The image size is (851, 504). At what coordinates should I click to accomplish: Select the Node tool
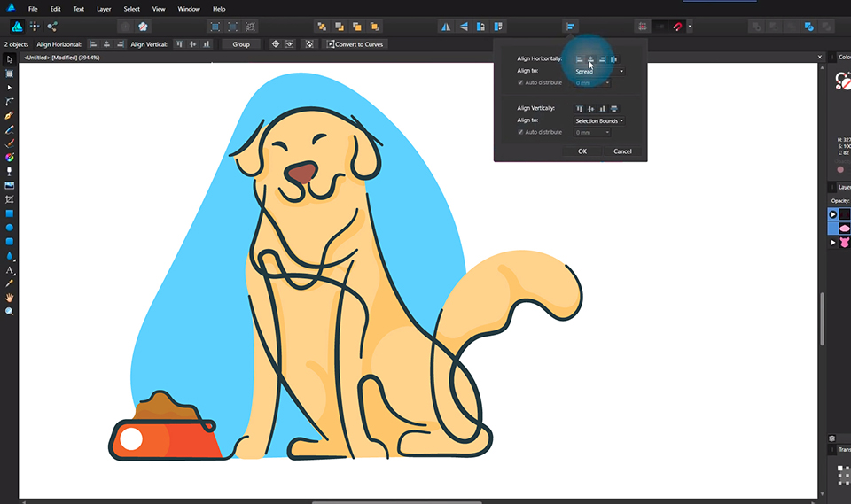(x=9, y=88)
